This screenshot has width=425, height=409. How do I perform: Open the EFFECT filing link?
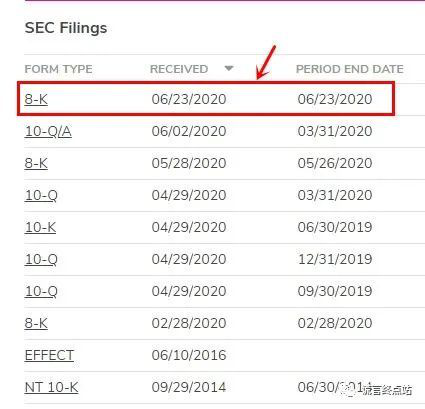click(x=49, y=355)
